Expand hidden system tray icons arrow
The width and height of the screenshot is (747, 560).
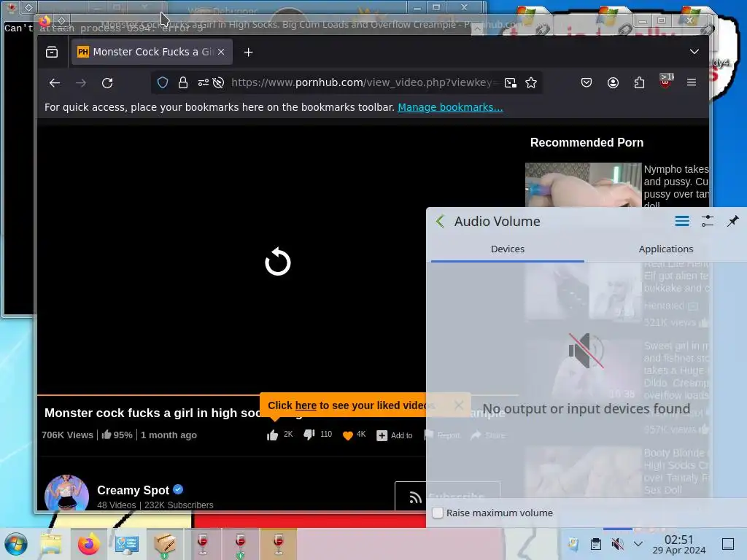638,544
